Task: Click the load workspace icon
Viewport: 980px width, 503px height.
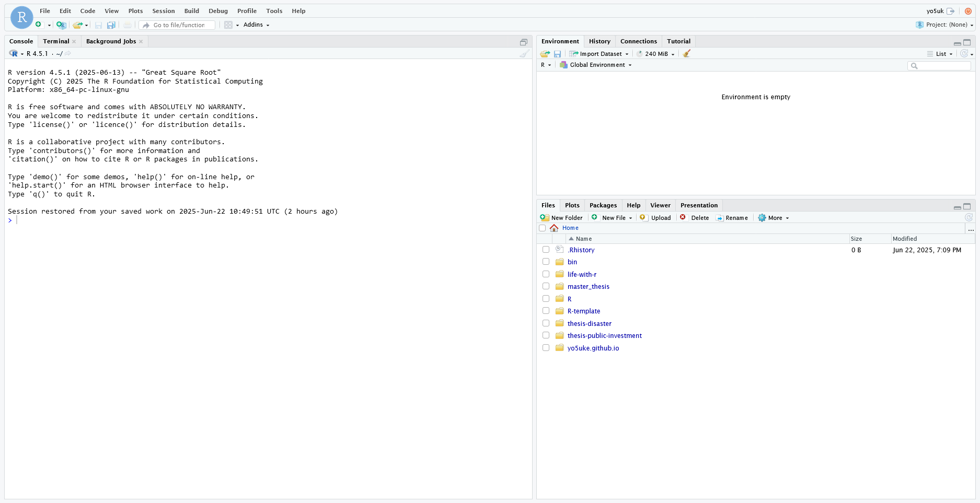Action: [545, 54]
